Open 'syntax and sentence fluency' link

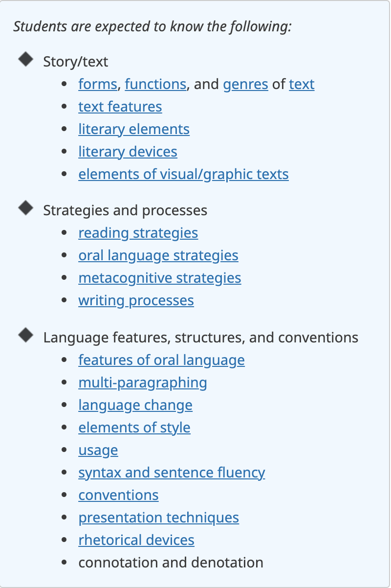pyautogui.click(x=172, y=473)
